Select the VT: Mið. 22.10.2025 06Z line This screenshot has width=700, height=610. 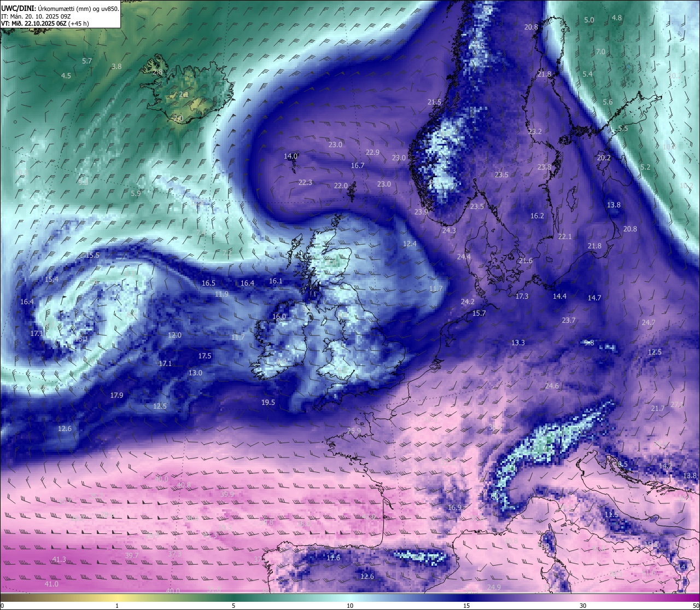point(45,24)
